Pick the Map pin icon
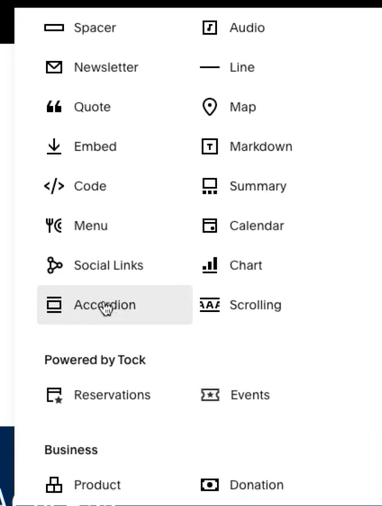The image size is (382, 506). [x=210, y=107]
